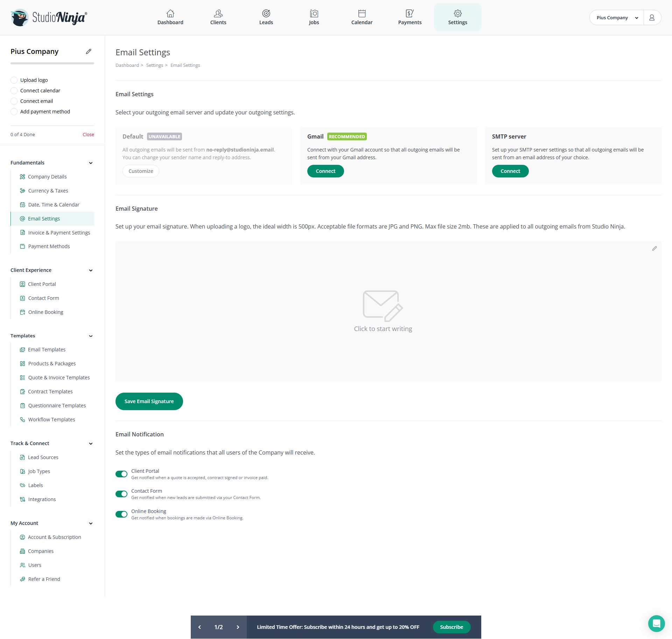Click the Date, Time & Calendar icon
The width and height of the screenshot is (672, 639).
pos(22,205)
